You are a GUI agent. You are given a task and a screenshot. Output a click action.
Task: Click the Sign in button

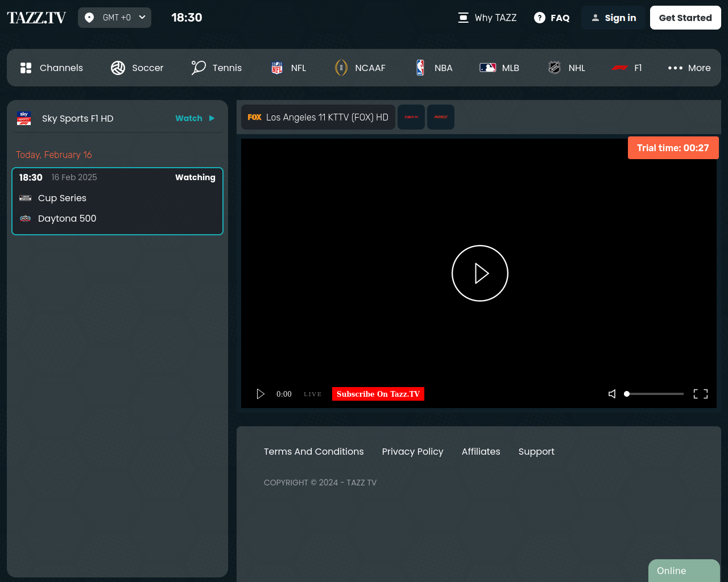click(x=613, y=18)
